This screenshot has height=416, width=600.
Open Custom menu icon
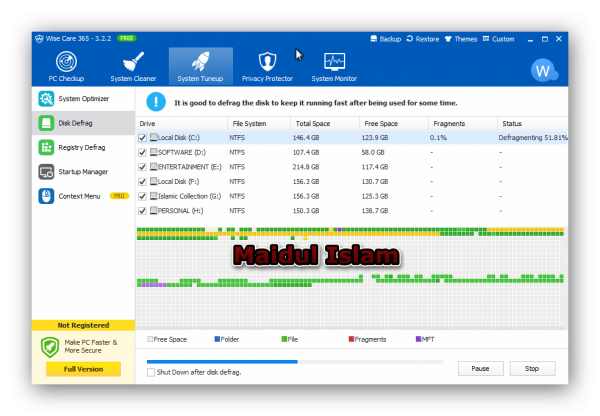click(x=486, y=39)
